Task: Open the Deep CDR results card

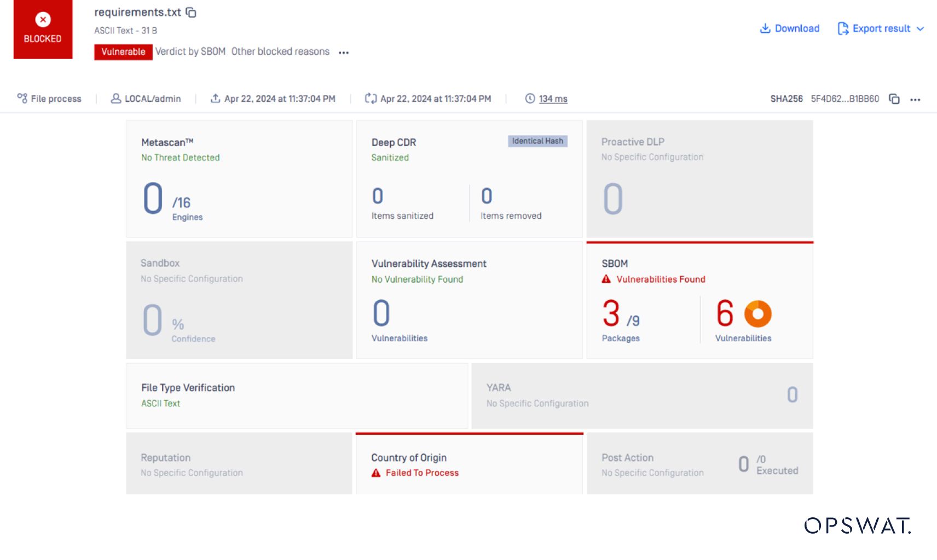Action: (469, 179)
